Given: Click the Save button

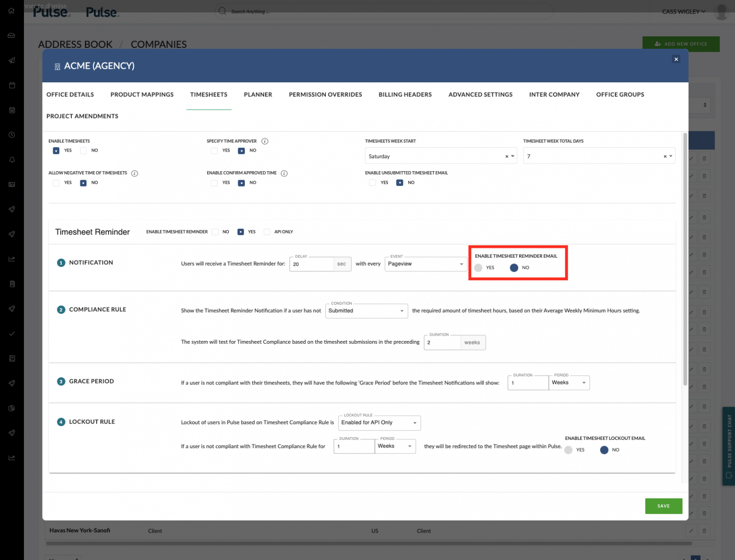Looking at the screenshot, I should tap(664, 506).
